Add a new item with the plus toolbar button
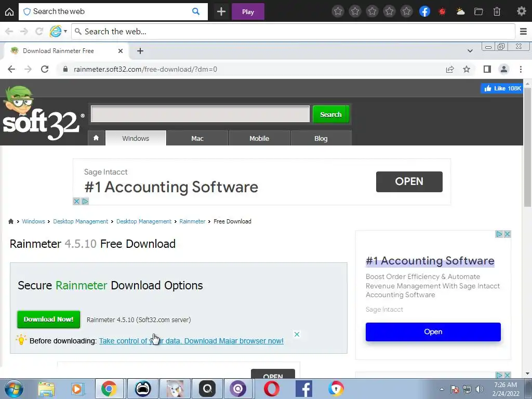The height and width of the screenshot is (399, 532). (221, 12)
